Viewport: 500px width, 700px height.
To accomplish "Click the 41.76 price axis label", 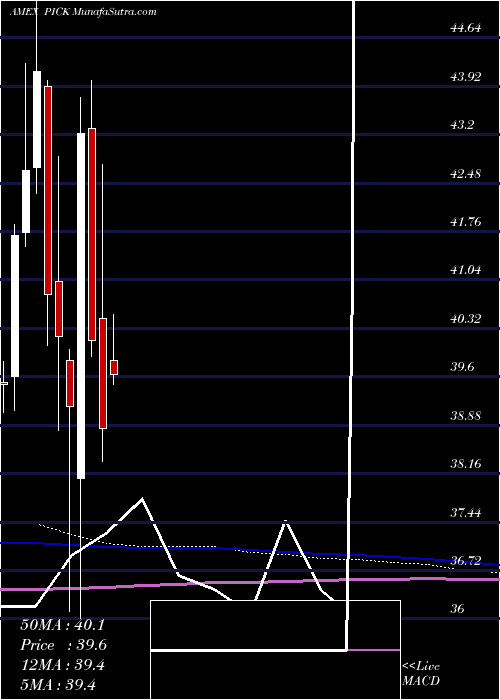I will point(466,221).
